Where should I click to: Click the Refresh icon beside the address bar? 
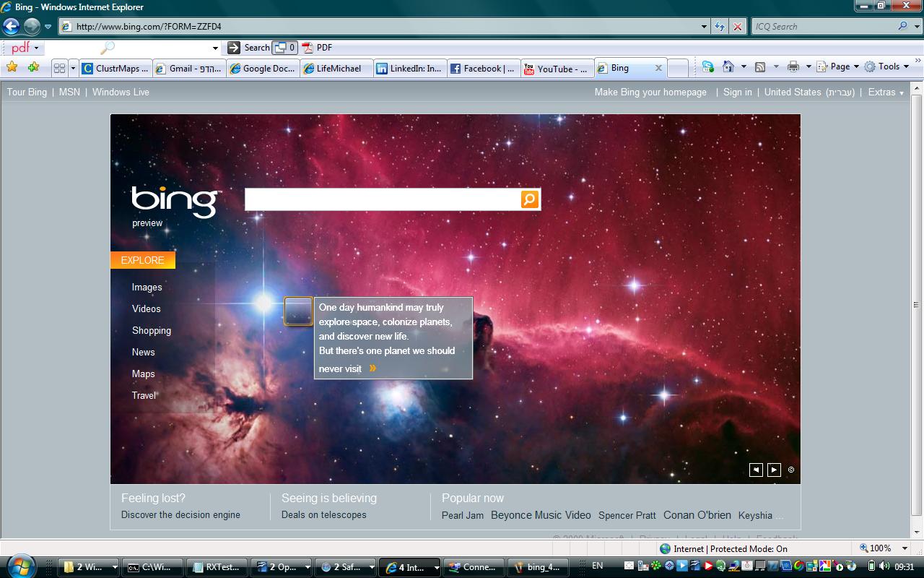pyautogui.click(x=720, y=27)
